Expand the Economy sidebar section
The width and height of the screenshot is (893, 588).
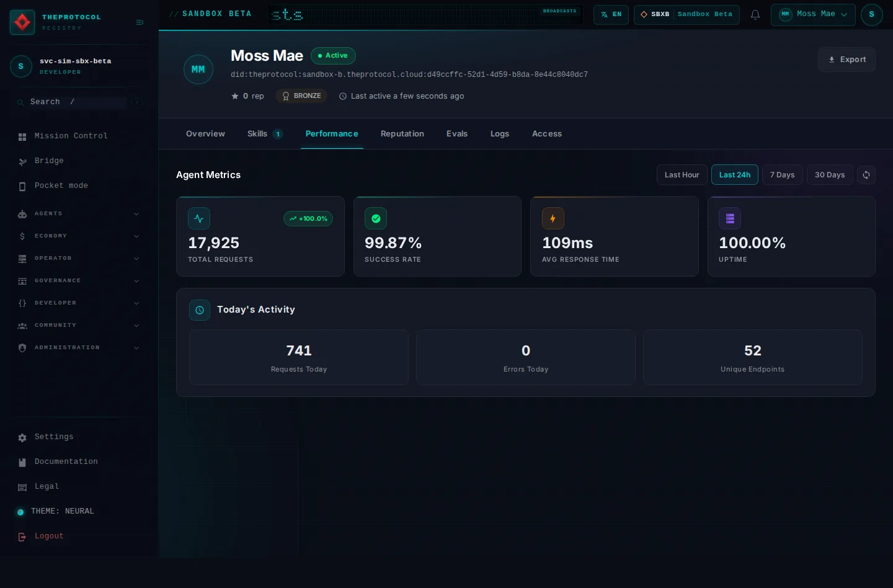(79, 236)
